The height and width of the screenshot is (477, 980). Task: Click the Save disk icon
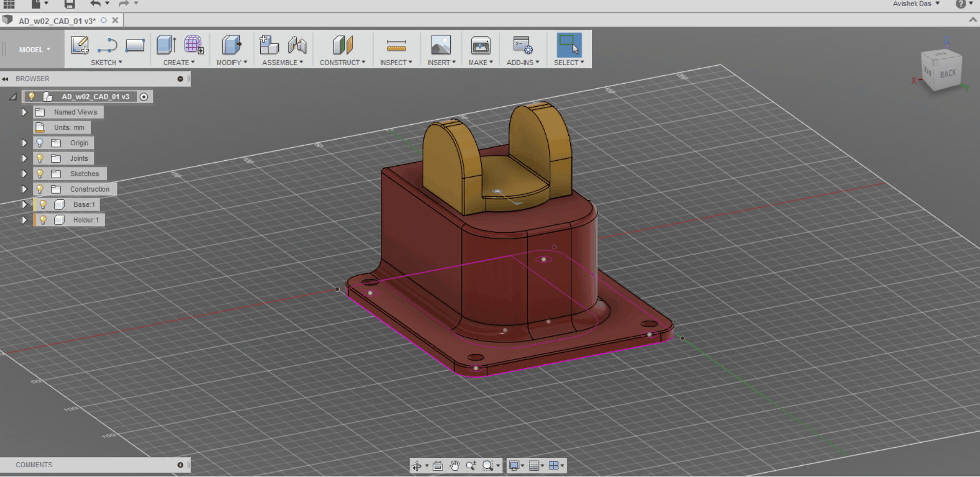coord(69,4)
